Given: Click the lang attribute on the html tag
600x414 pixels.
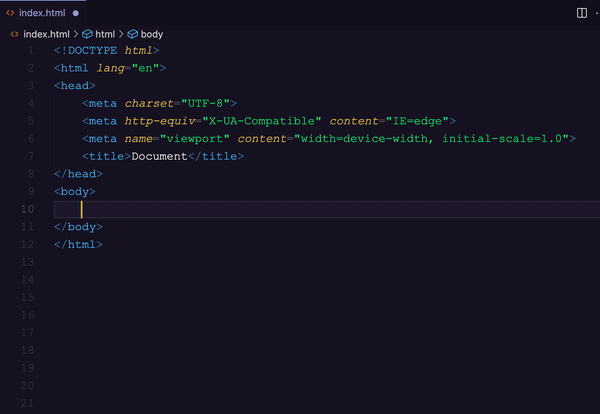Looking at the screenshot, I should [x=111, y=68].
